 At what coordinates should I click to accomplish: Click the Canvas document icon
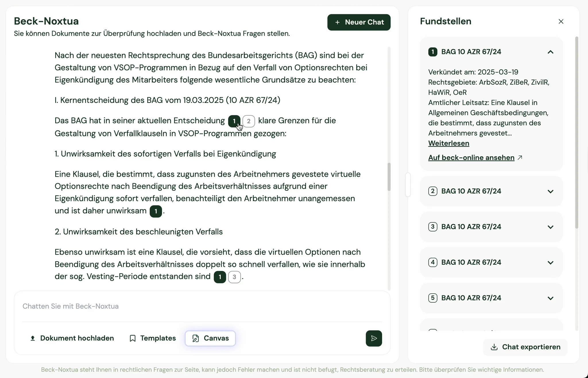tap(196, 338)
